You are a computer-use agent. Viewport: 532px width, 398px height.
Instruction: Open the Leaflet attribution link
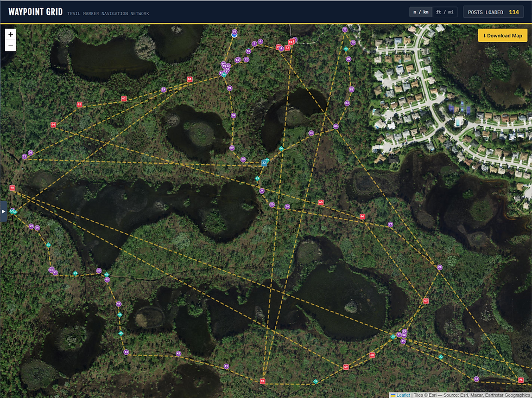click(x=403, y=395)
